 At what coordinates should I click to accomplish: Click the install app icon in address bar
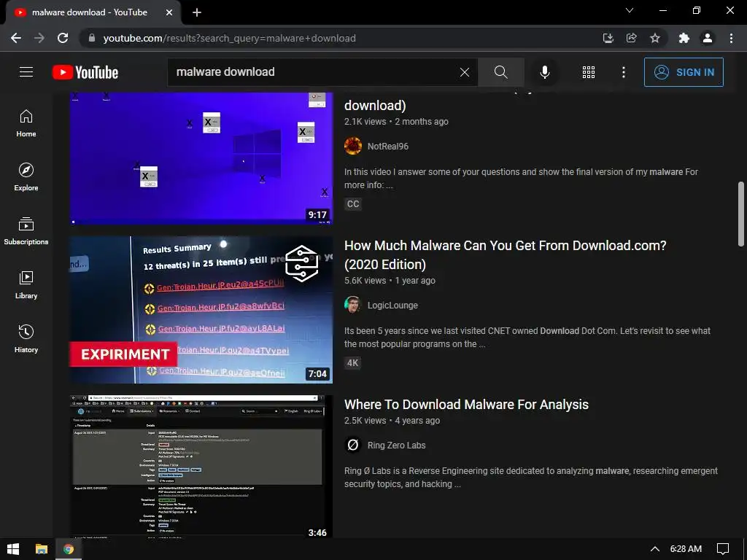point(608,38)
